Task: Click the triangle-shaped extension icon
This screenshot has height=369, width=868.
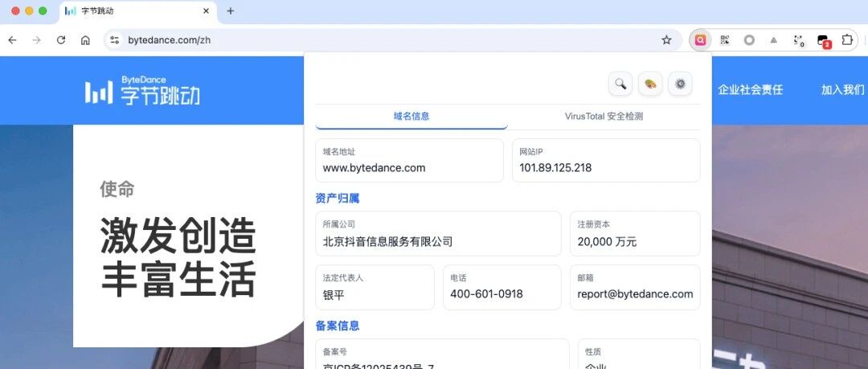Action: tap(774, 40)
